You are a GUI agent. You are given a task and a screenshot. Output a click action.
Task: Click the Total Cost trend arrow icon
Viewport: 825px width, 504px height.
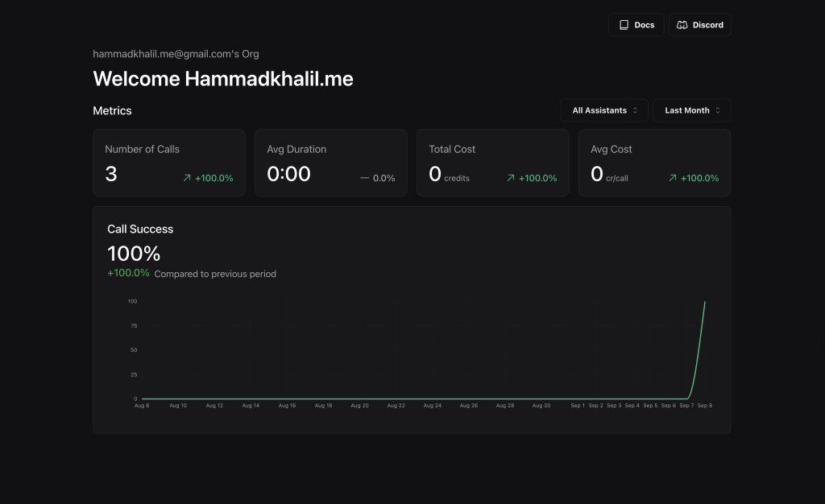pyautogui.click(x=511, y=179)
